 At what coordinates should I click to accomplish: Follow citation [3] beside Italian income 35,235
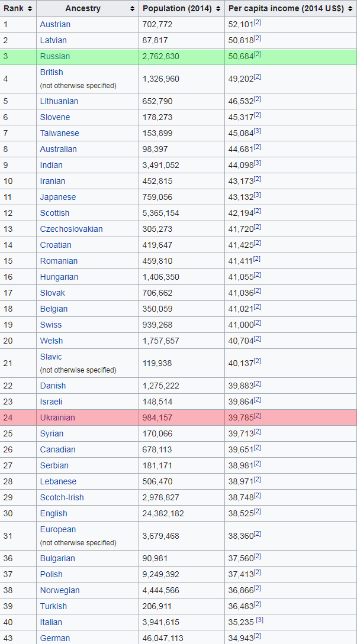[259, 620]
